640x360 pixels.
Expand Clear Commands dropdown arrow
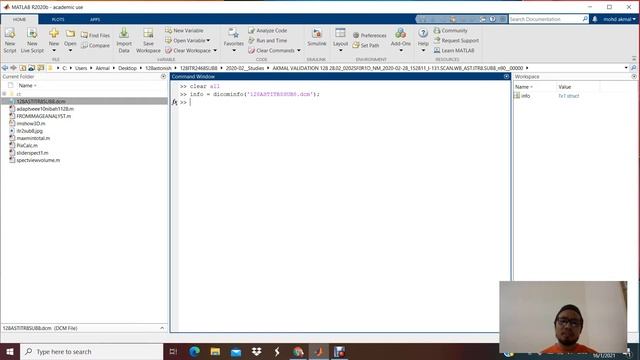(x=299, y=51)
